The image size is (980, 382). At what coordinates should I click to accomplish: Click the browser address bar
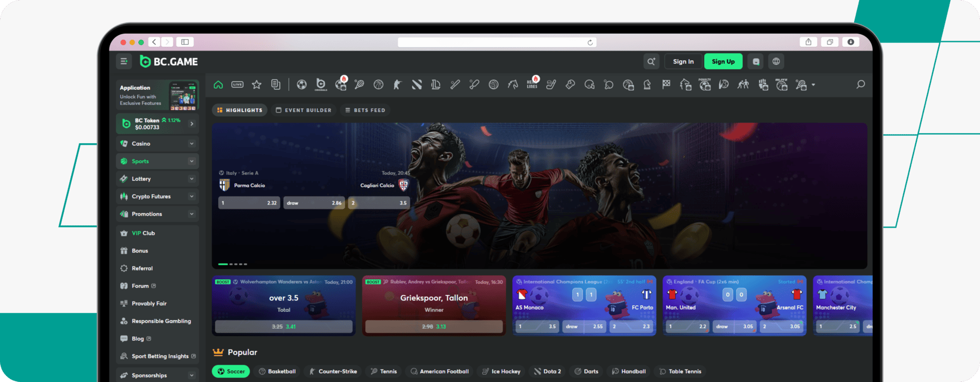[497, 42]
